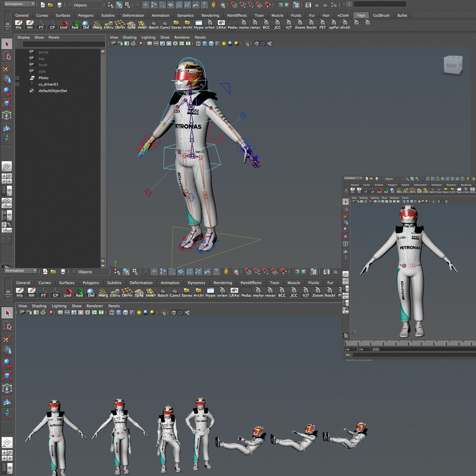Click the New Scene icon in small right window
476x476 pixels.
(367, 179)
